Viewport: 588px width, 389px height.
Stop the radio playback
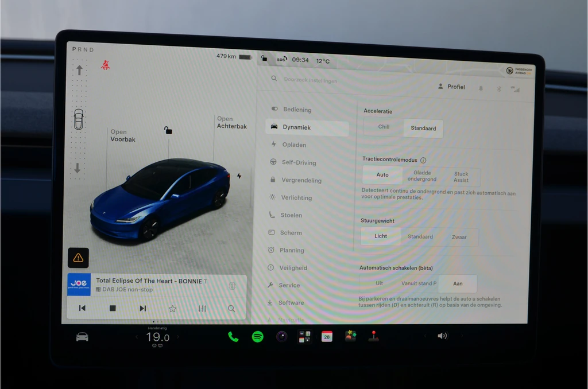tap(113, 308)
